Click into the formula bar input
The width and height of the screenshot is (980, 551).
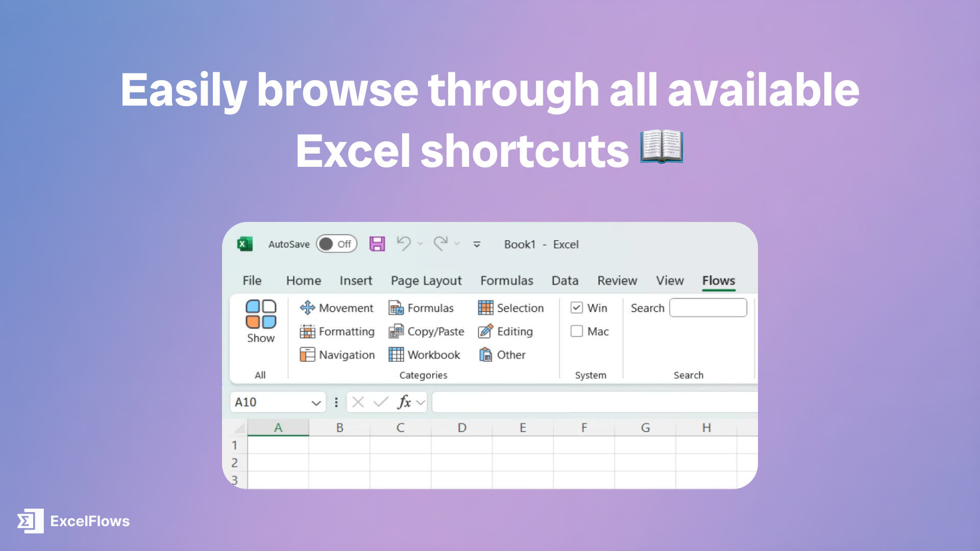click(x=595, y=402)
